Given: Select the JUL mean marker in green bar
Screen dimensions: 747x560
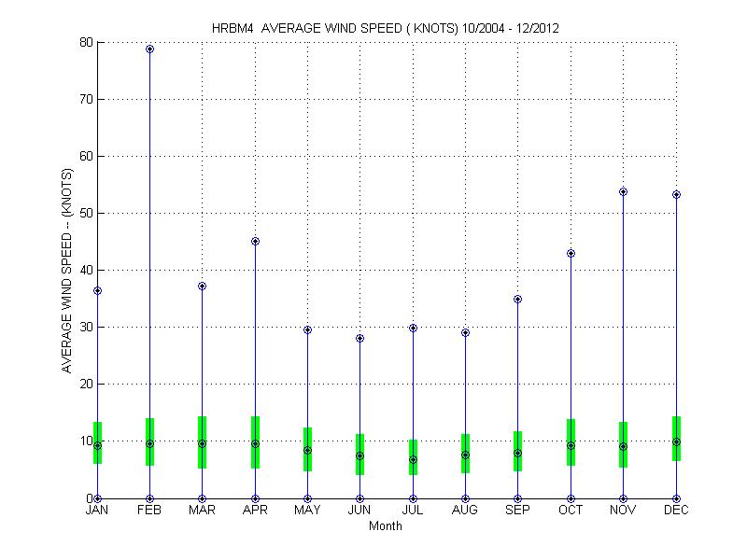Looking at the screenshot, I should (413, 460).
